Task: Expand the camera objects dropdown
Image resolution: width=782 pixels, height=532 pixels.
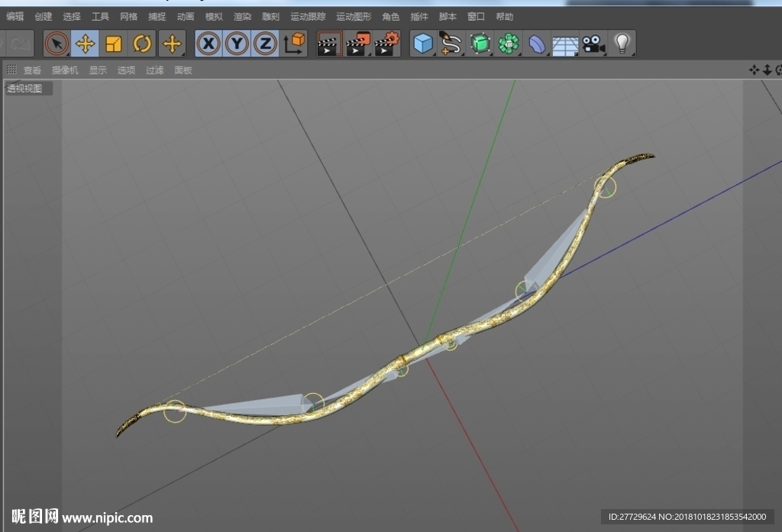Action: point(593,44)
